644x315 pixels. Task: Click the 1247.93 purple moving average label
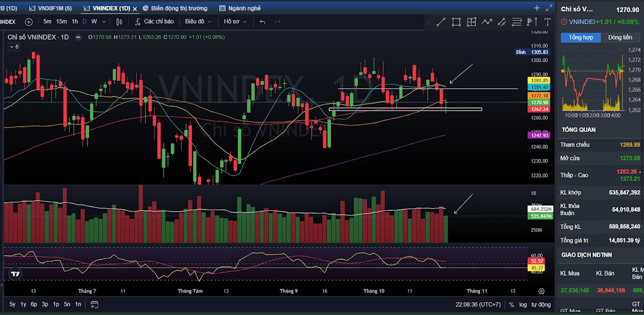click(x=539, y=136)
